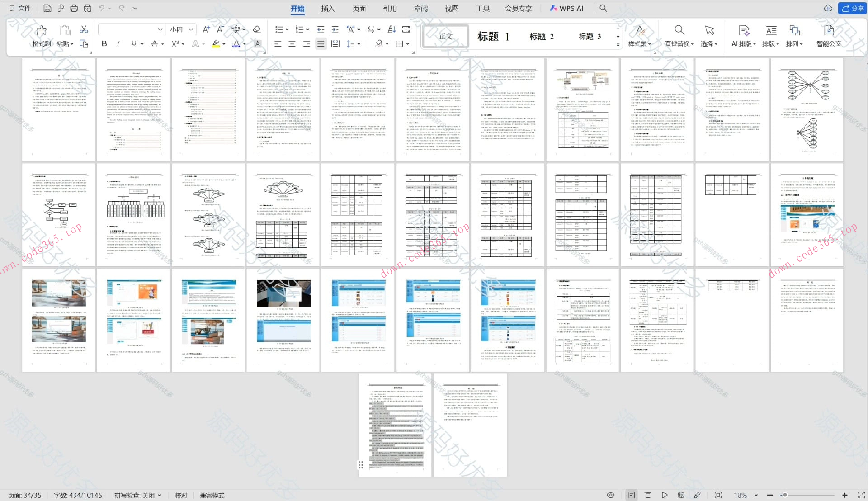Image resolution: width=868 pixels, height=501 pixels.
Task: Apply the 标题 1 heading style
Action: point(493,36)
